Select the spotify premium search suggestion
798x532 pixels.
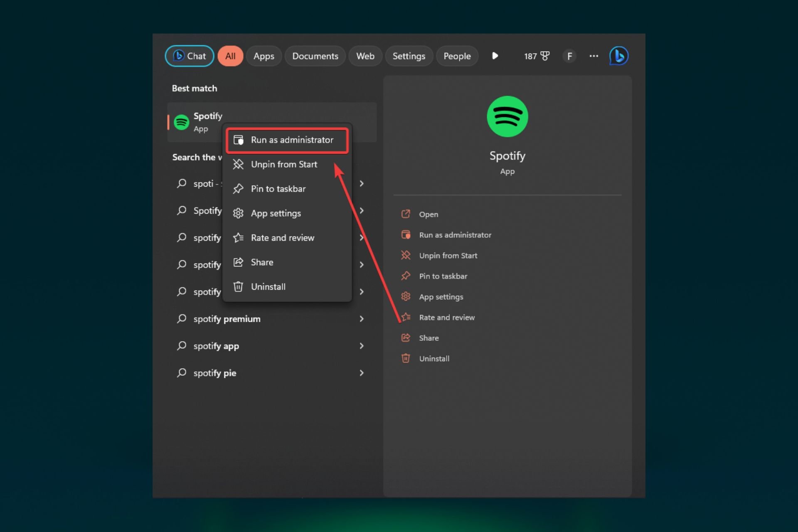tap(272, 319)
